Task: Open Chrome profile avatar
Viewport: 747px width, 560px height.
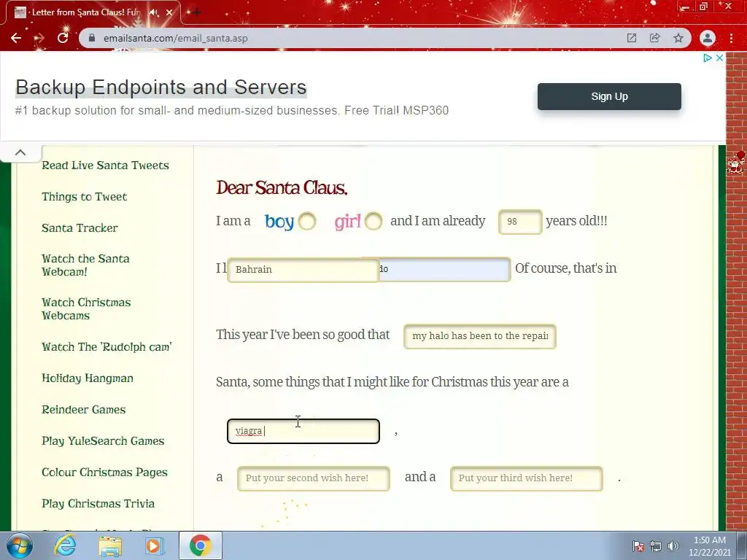Action: 708,38
